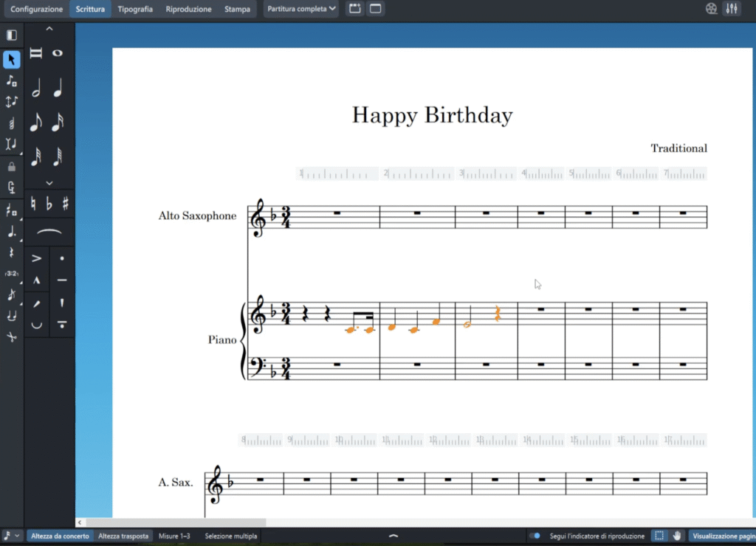Open the mixer panel icon
756x546 pixels.
coord(732,9)
